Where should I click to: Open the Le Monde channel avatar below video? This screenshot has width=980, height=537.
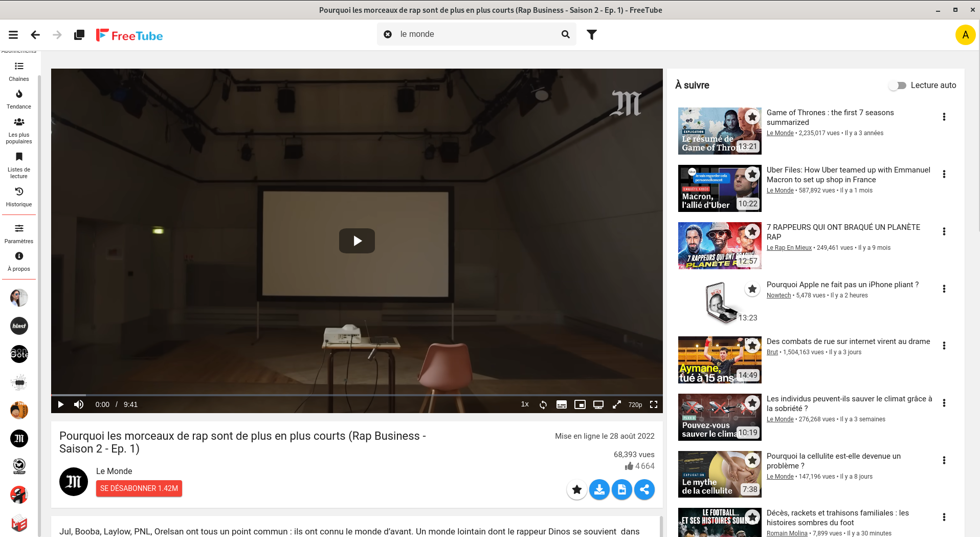(x=74, y=482)
